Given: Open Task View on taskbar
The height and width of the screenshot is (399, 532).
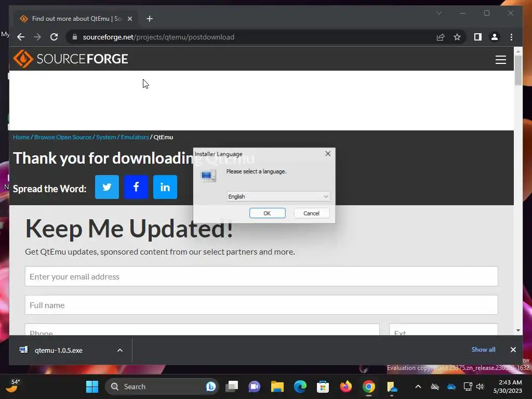Looking at the screenshot, I should (232, 387).
